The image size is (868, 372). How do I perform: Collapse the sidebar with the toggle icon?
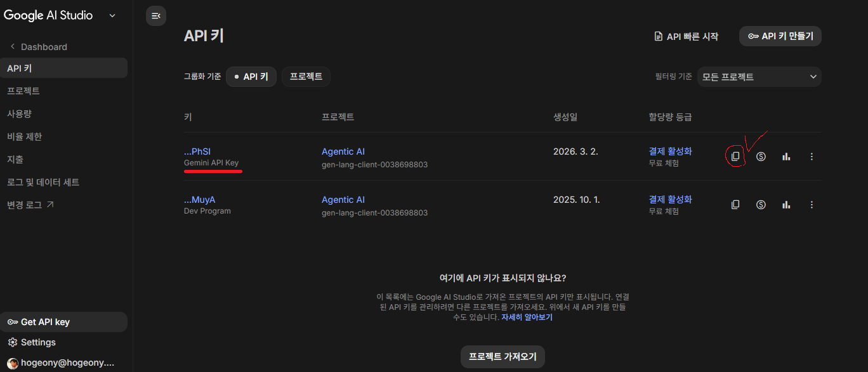click(156, 16)
